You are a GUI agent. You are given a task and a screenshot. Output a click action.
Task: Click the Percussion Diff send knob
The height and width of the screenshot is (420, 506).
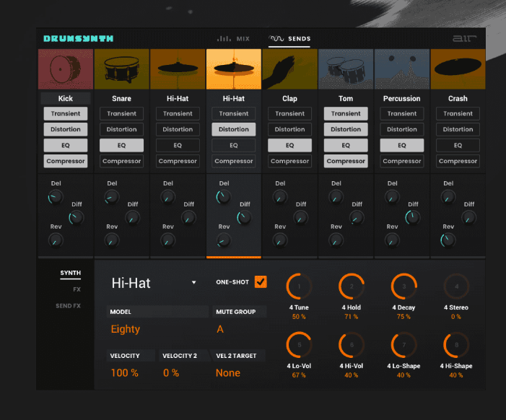click(x=413, y=218)
